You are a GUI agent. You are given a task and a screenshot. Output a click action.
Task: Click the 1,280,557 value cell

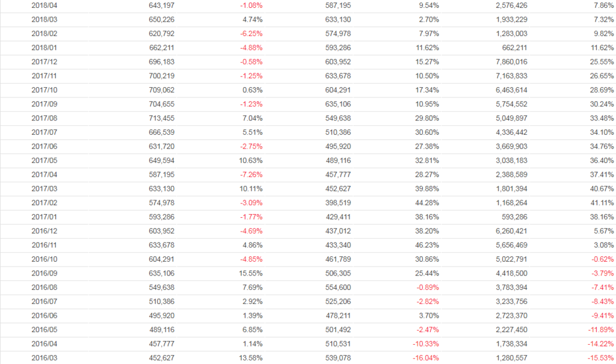coord(510,358)
